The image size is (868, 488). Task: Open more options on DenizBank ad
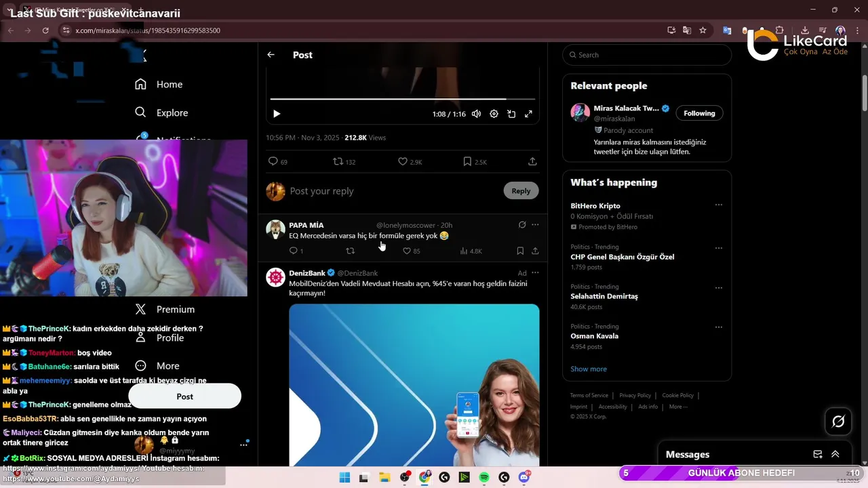point(535,272)
